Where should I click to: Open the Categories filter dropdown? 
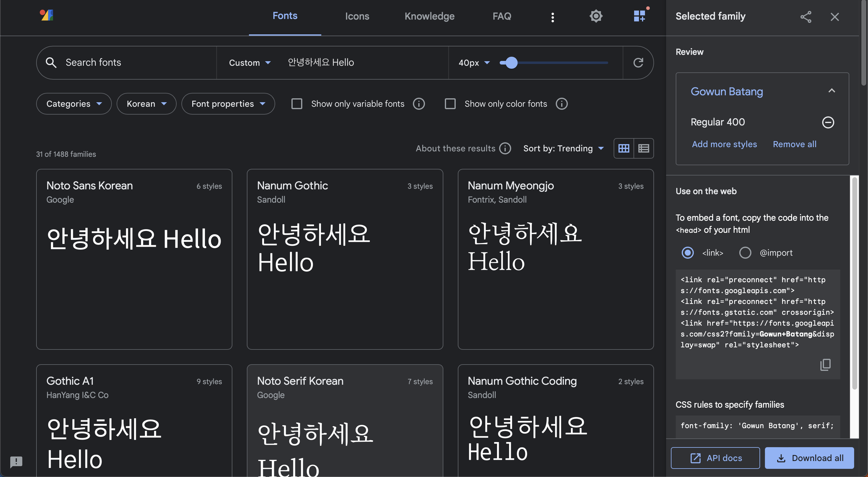click(x=74, y=104)
